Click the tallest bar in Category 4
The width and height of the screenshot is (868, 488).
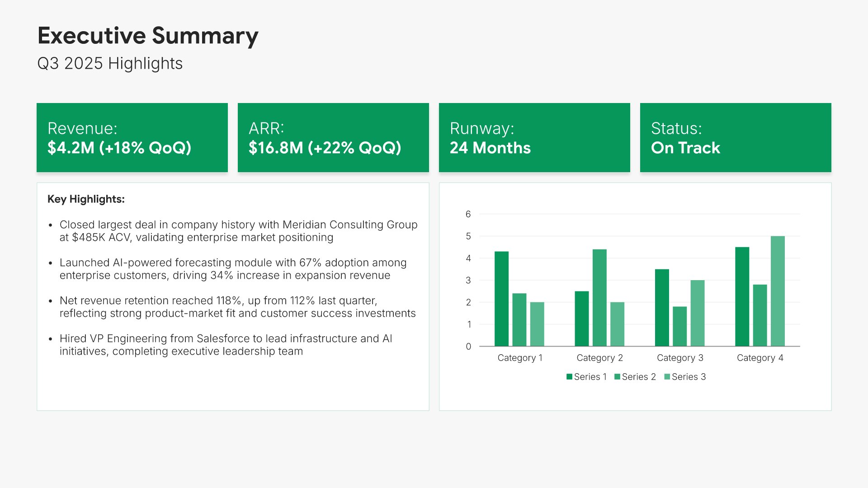click(x=778, y=291)
